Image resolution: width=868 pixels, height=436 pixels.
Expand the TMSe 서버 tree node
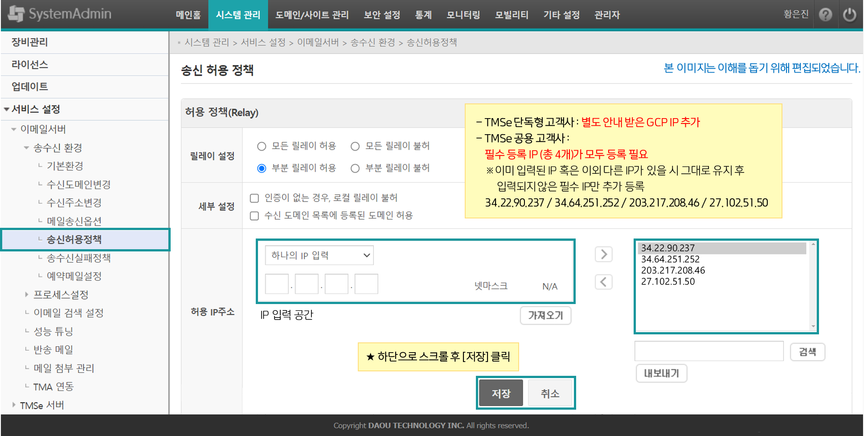click(14, 405)
